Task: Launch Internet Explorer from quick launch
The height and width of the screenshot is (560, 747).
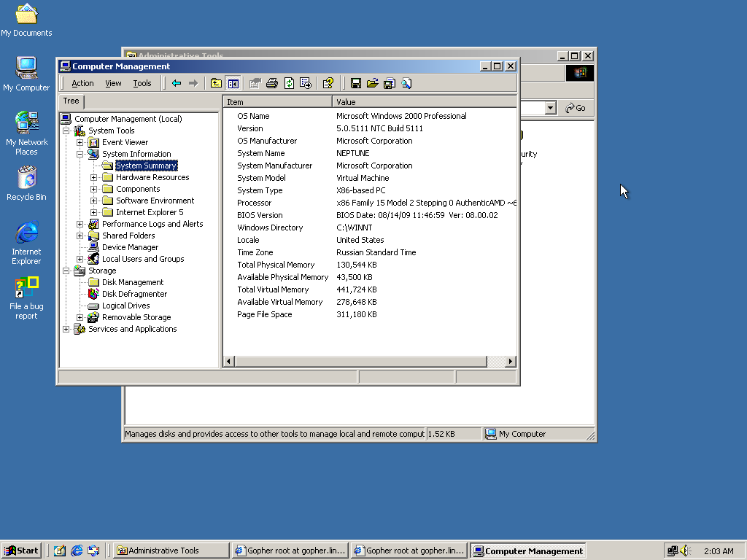Action: click(76, 551)
